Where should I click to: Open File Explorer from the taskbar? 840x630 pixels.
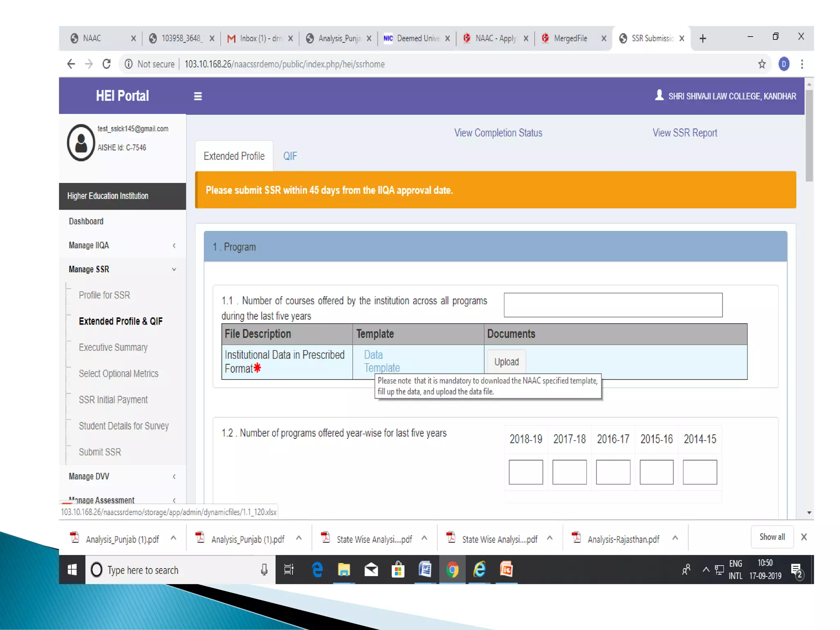pyautogui.click(x=344, y=569)
